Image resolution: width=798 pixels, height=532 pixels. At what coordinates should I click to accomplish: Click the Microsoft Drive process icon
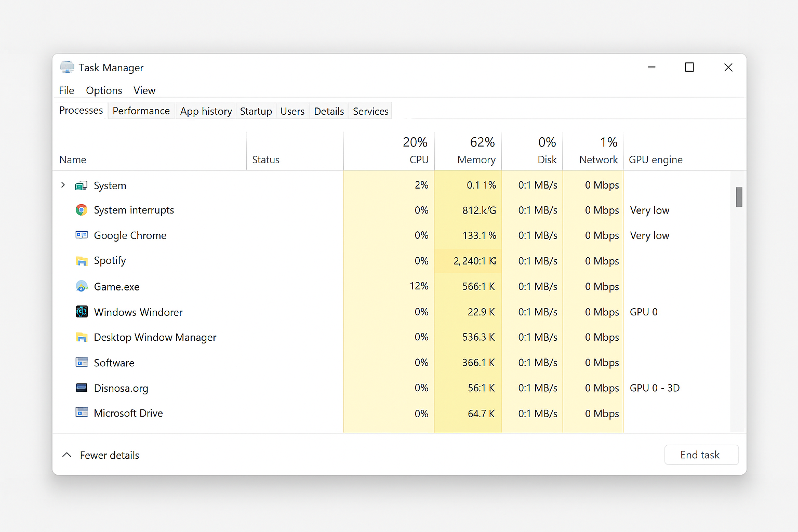[82, 413]
